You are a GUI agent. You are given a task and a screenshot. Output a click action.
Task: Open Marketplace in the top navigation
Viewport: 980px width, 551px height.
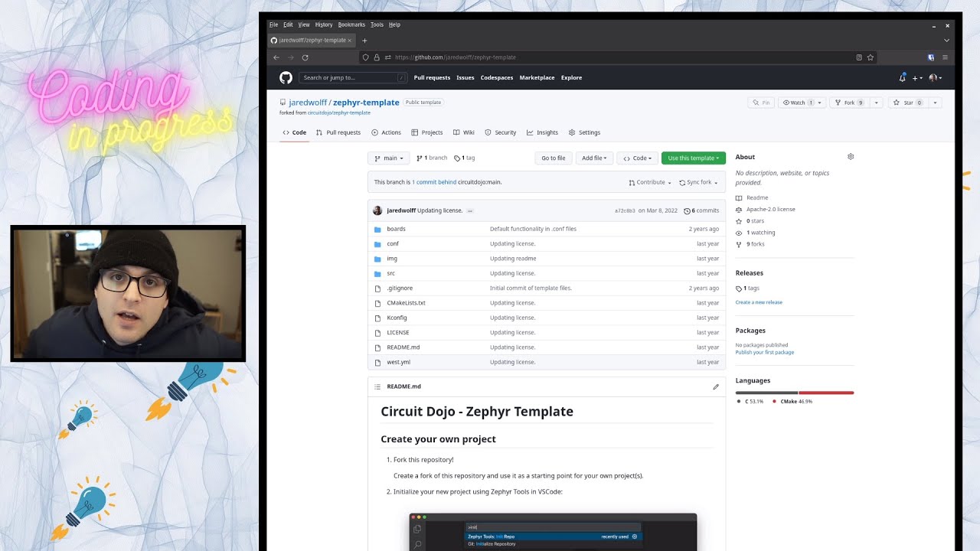[537, 77]
